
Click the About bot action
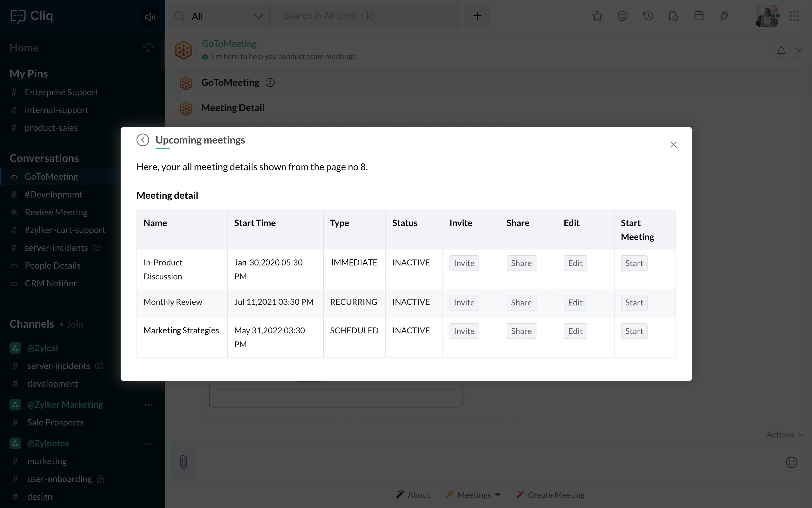(413, 495)
